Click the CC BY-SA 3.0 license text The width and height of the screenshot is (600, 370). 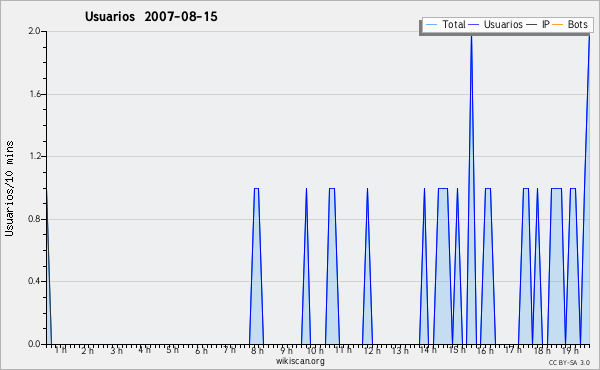tap(569, 362)
